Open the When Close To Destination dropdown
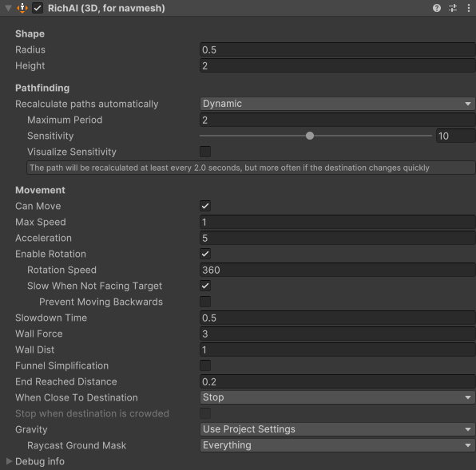The image size is (476, 470). (337, 397)
